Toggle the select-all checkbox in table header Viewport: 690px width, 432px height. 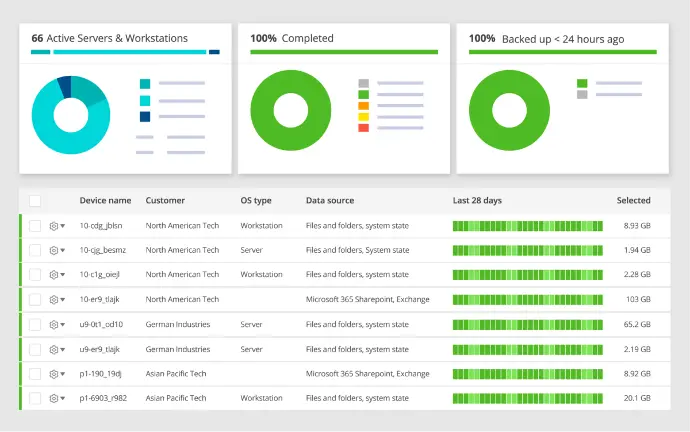35,201
